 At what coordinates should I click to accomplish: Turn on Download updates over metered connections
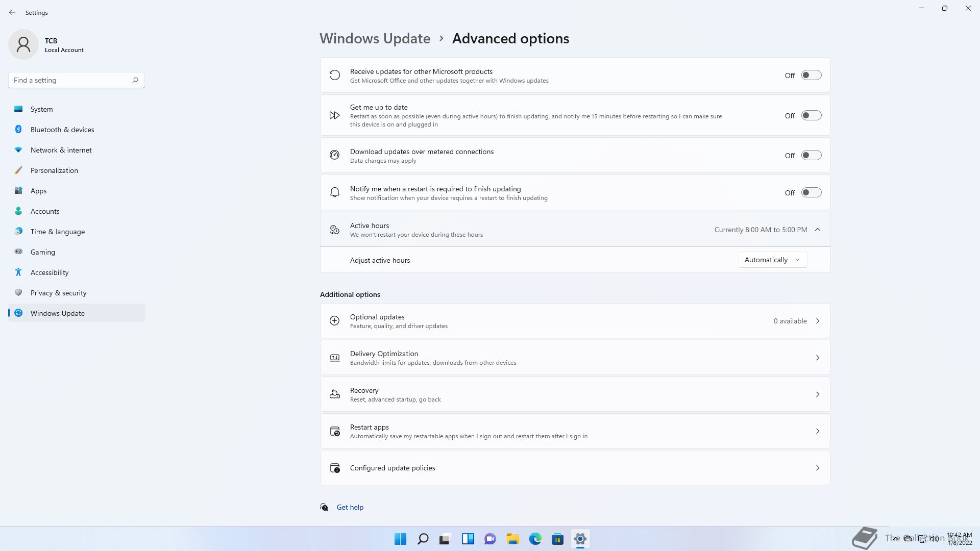point(811,155)
